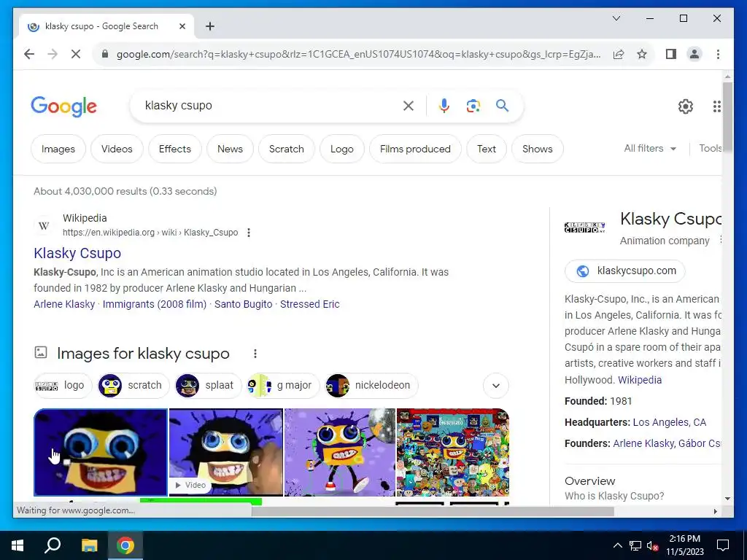This screenshot has width=747, height=560.
Task: Follow the Stressed Eric sitelink
Action: pos(309,304)
